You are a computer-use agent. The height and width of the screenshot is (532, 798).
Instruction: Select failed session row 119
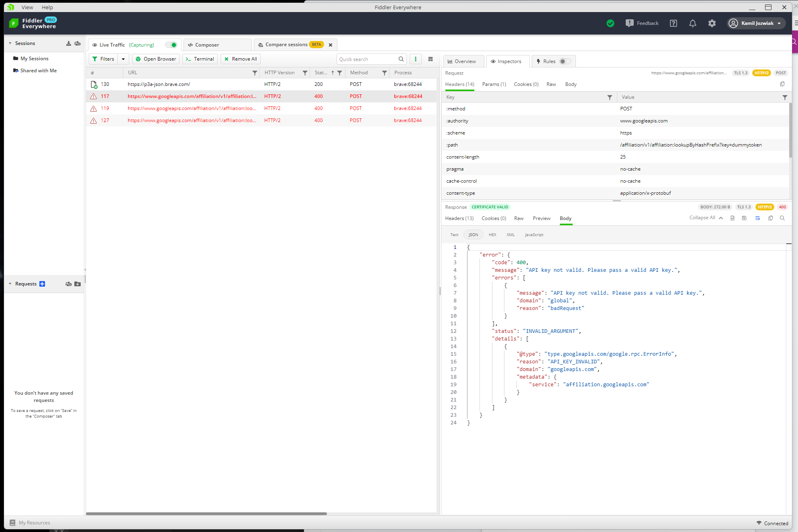click(x=261, y=108)
